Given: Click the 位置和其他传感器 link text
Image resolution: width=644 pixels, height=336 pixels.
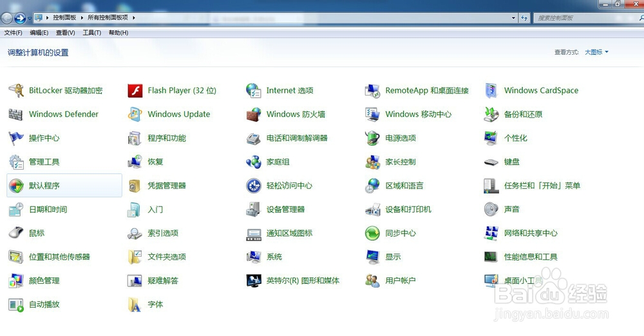Looking at the screenshot, I should tap(59, 257).
